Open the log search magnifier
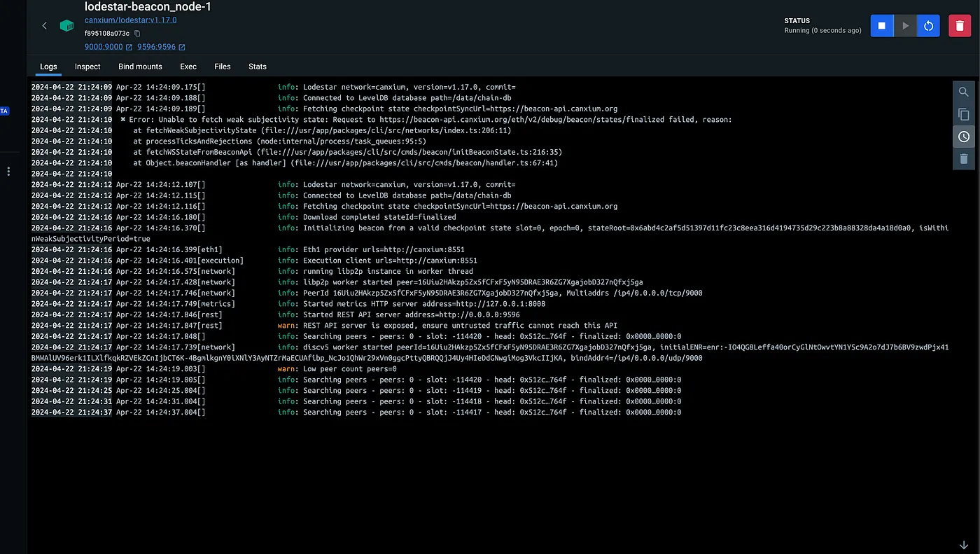 964,92
